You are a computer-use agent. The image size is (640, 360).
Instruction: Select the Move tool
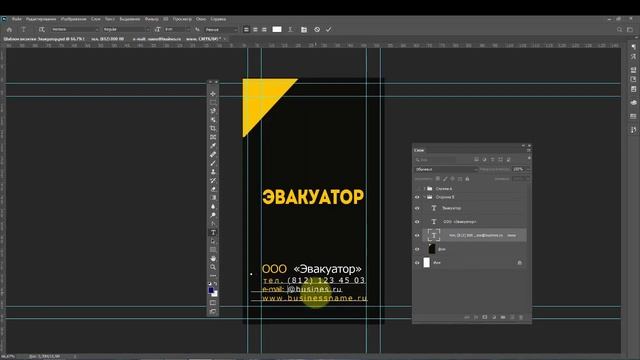pos(213,94)
